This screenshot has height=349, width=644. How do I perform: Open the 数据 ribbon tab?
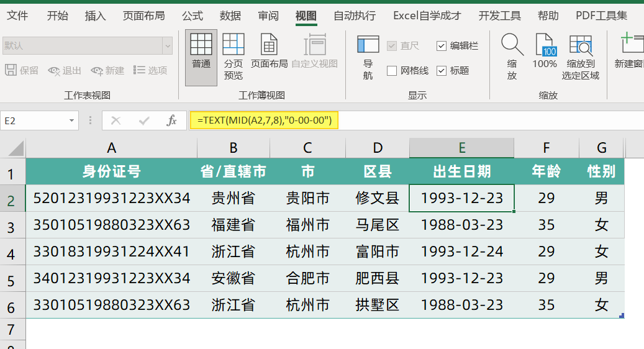click(x=230, y=16)
